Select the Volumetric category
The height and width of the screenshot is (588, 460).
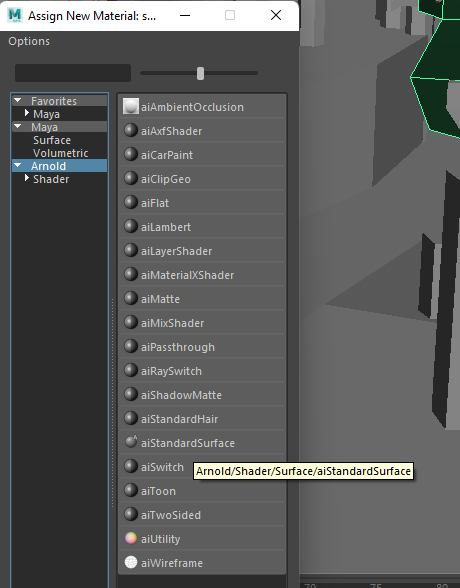point(60,153)
